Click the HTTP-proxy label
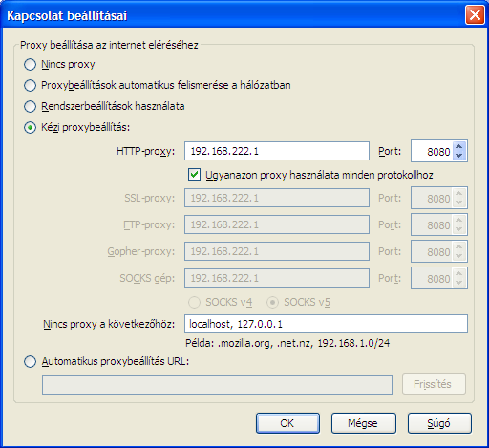 click(146, 151)
